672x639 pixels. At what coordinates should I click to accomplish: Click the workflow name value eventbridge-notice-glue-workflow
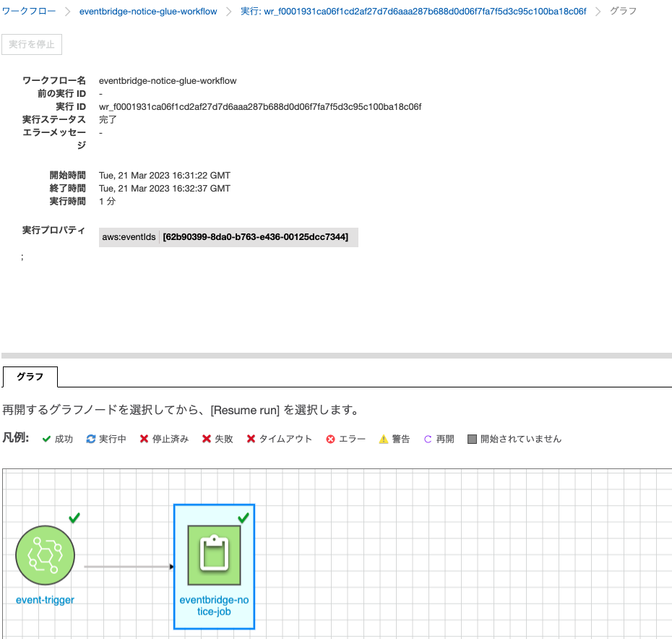168,81
